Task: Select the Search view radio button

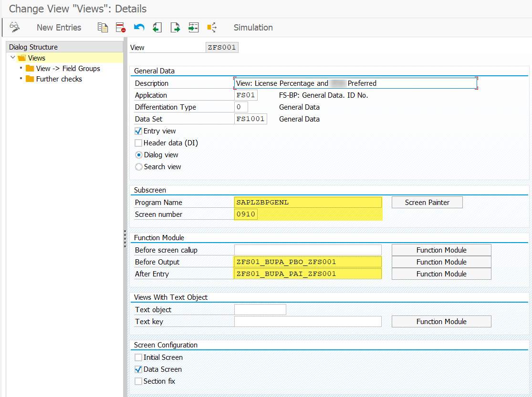Action: tap(138, 166)
